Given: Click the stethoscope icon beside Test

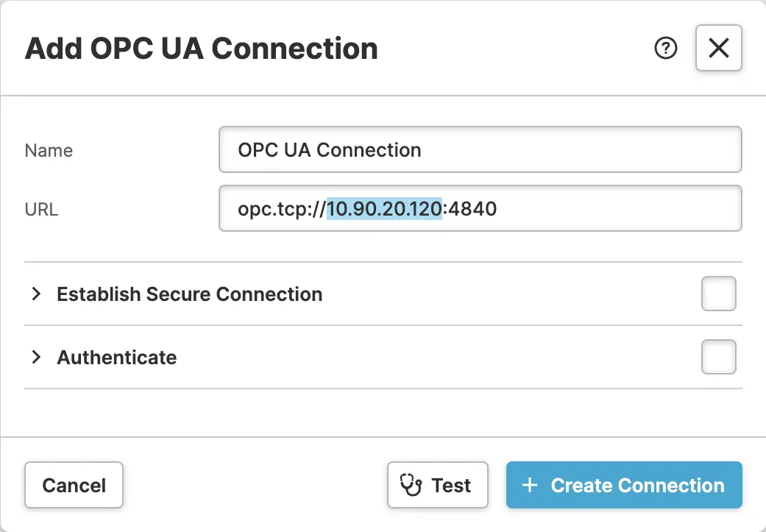Looking at the screenshot, I should (x=411, y=485).
